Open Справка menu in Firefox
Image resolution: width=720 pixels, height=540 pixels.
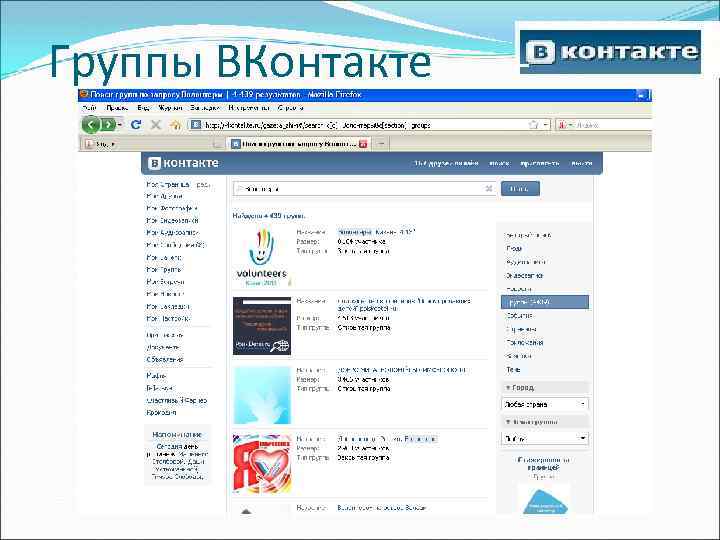tap(290, 108)
